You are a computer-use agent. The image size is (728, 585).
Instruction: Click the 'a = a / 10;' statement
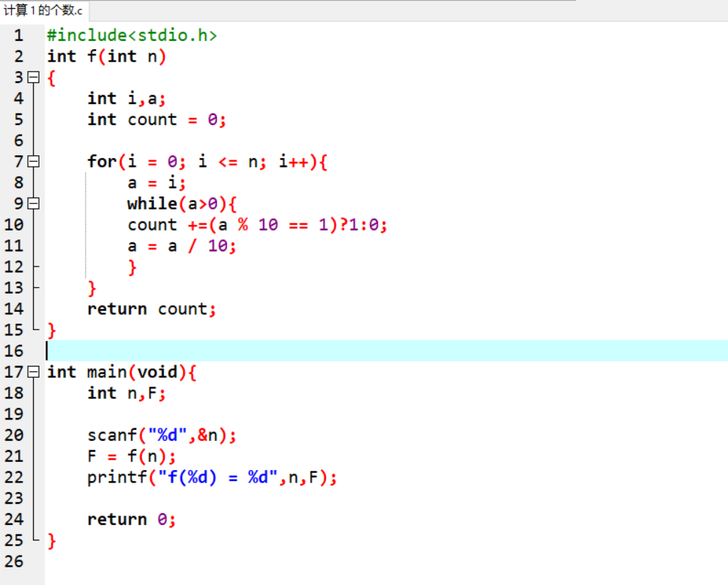coord(182,246)
